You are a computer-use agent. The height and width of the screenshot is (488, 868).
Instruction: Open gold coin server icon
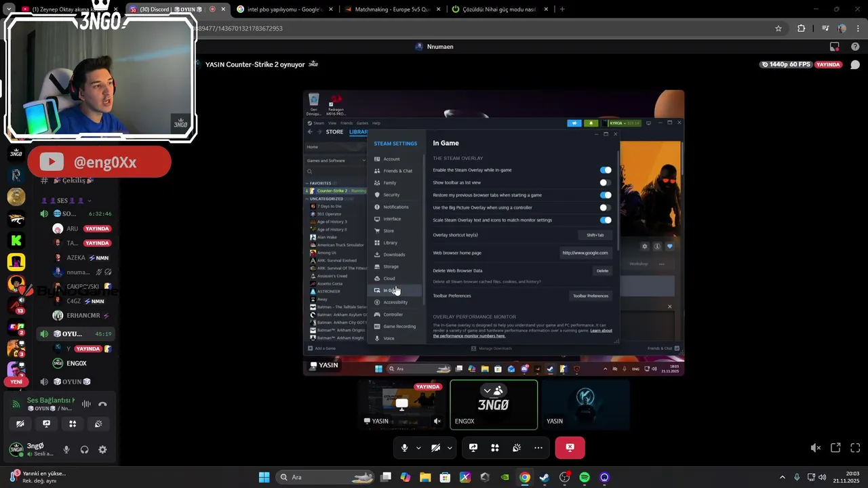point(16,197)
